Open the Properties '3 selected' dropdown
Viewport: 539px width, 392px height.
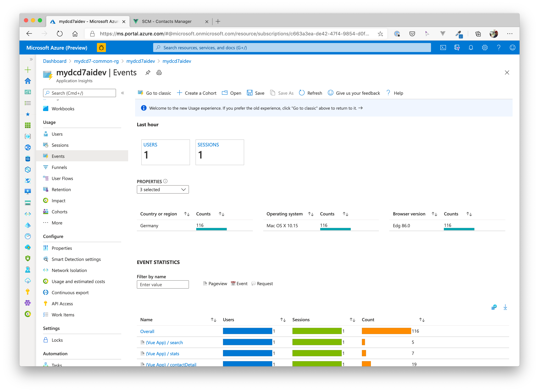(163, 190)
